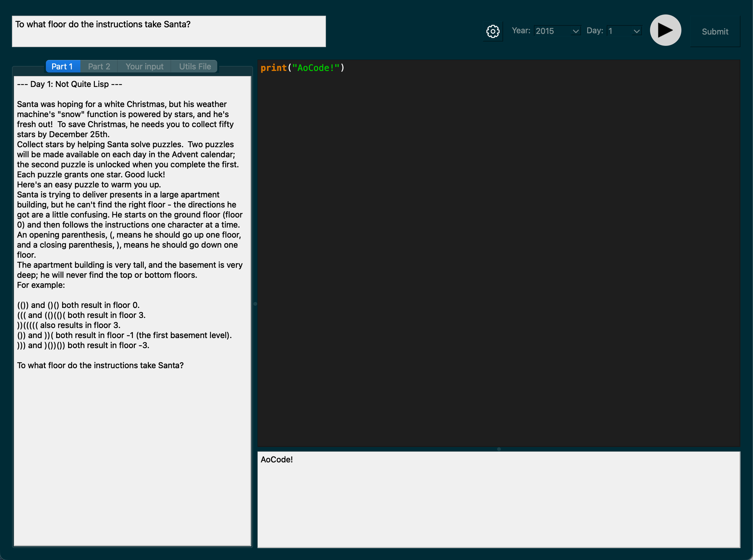Screen dimensions: 753x560
Task: Click the AoCode! text in the output console
Action: point(277,459)
